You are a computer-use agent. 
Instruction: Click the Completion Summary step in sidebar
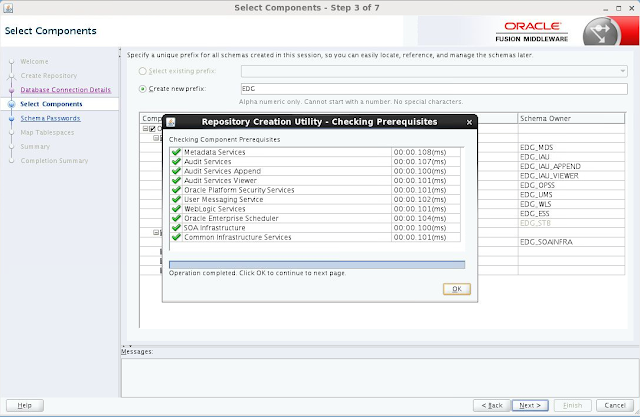click(x=54, y=161)
